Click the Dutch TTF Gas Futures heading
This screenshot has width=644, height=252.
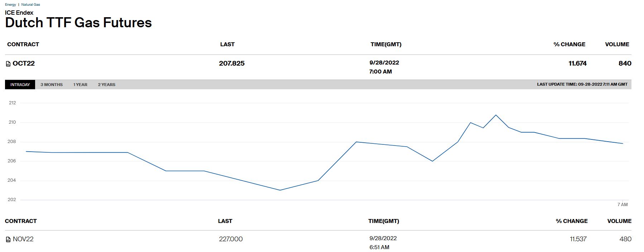click(x=78, y=23)
